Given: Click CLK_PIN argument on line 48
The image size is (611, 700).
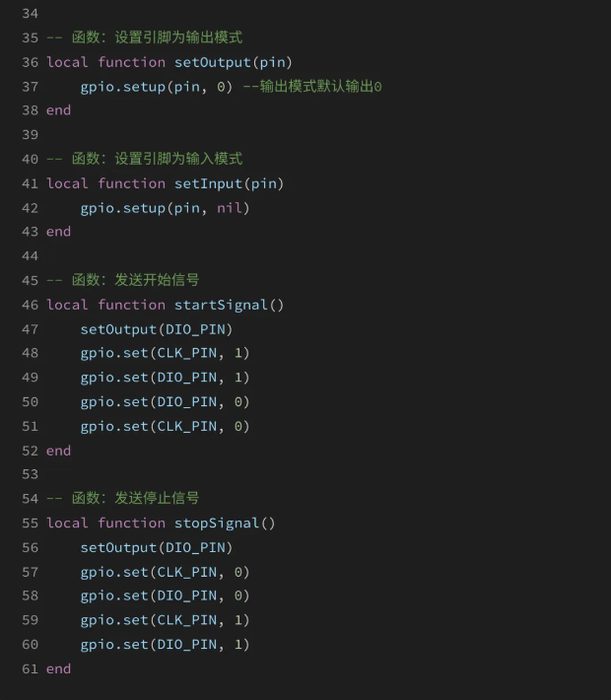Looking at the screenshot, I should tap(187, 353).
